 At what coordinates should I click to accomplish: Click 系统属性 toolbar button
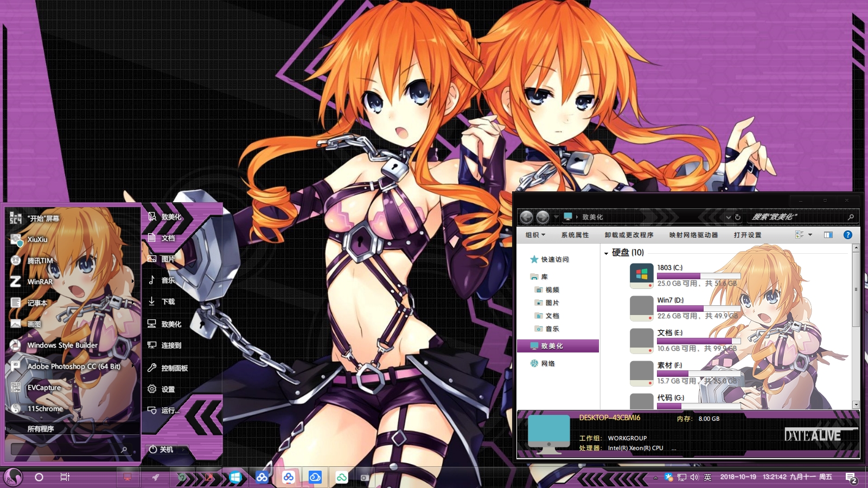(x=575, y=235)
